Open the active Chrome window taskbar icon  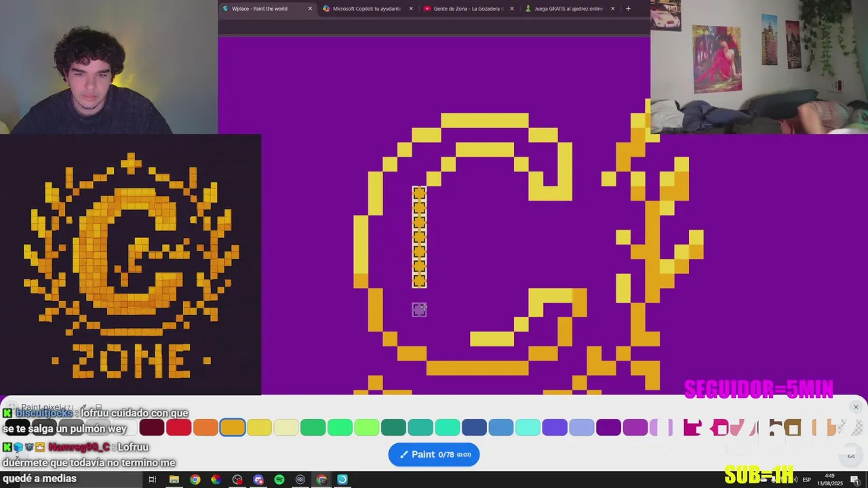tap(321, 480)
